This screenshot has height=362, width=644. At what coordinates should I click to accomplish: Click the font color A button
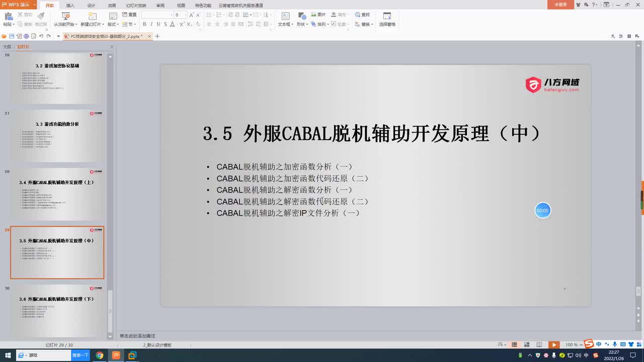tap(172, 24)
